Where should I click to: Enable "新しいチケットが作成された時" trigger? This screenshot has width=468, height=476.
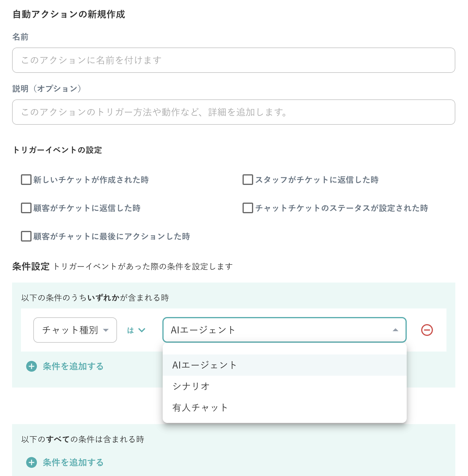(26, 180)
